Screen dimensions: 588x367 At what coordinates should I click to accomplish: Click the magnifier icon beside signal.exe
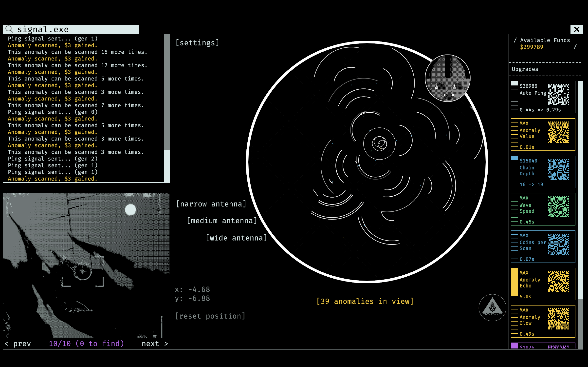pyautogui.click(x=9, y=29)
